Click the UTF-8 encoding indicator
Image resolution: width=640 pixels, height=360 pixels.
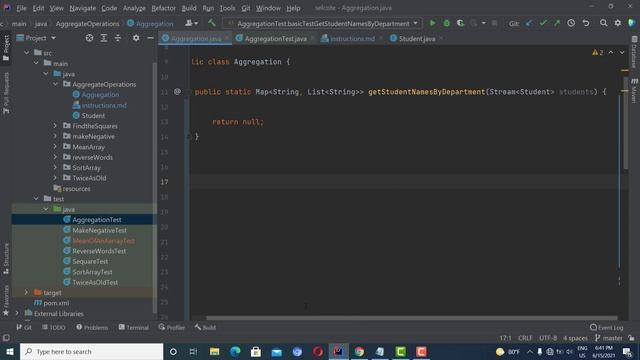click(548, 338)
